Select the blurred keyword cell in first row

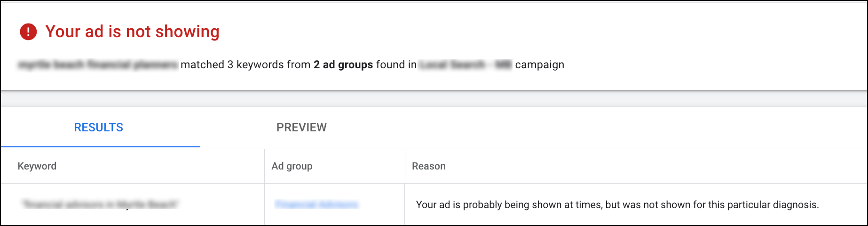pyautogui.click(x=100, y=204)
